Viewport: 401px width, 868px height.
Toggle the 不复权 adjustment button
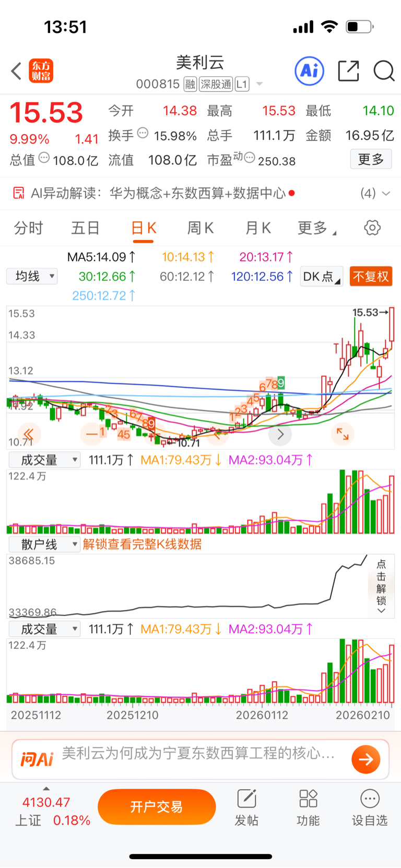371,276
